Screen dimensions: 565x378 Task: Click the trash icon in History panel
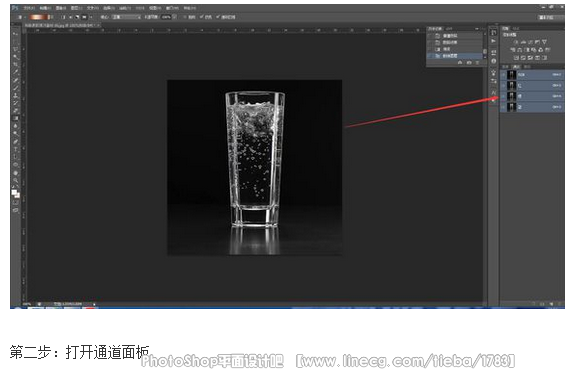(477, 63)
